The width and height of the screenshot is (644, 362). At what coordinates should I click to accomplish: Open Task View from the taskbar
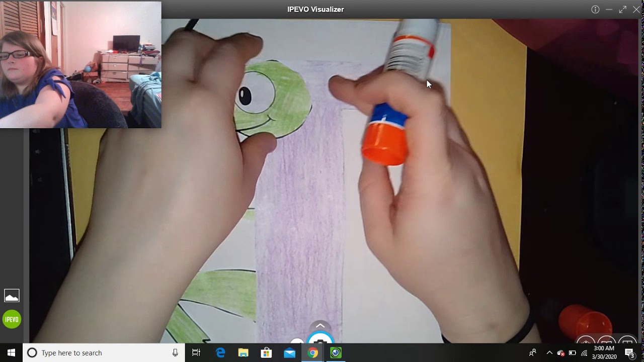point(196,353)
